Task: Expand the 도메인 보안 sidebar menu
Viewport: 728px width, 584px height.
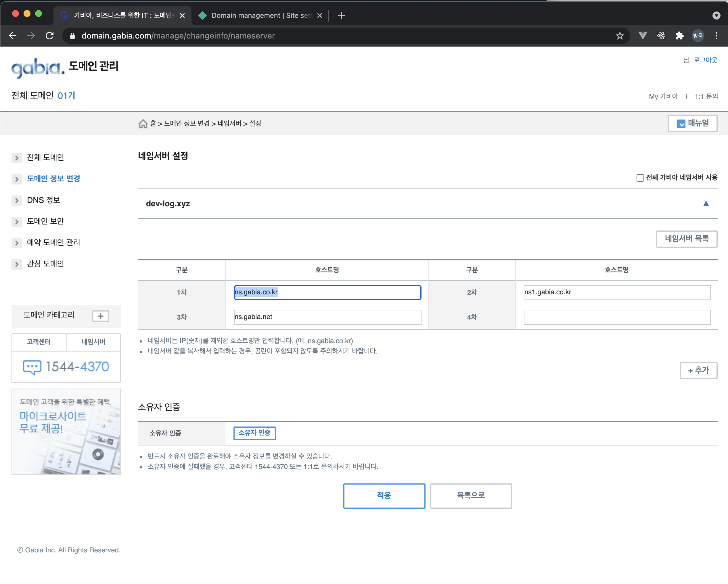Action: (45, 221)
